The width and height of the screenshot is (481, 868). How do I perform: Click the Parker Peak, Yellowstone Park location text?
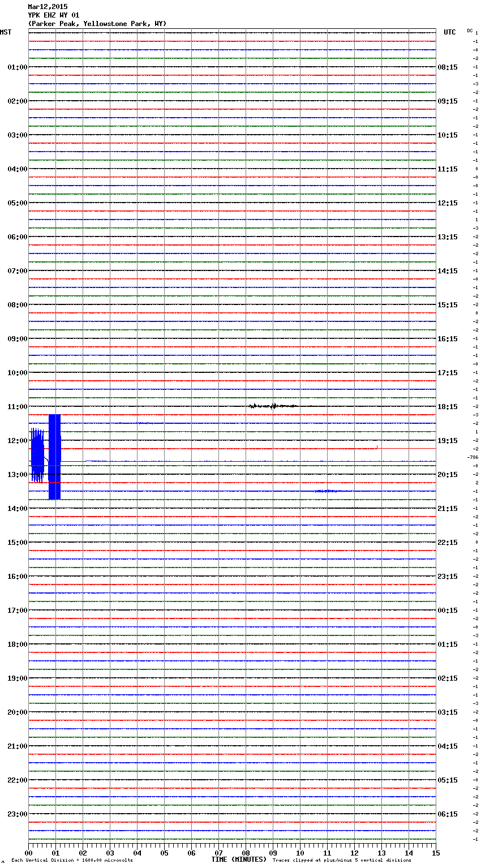[x=97, y=24]
